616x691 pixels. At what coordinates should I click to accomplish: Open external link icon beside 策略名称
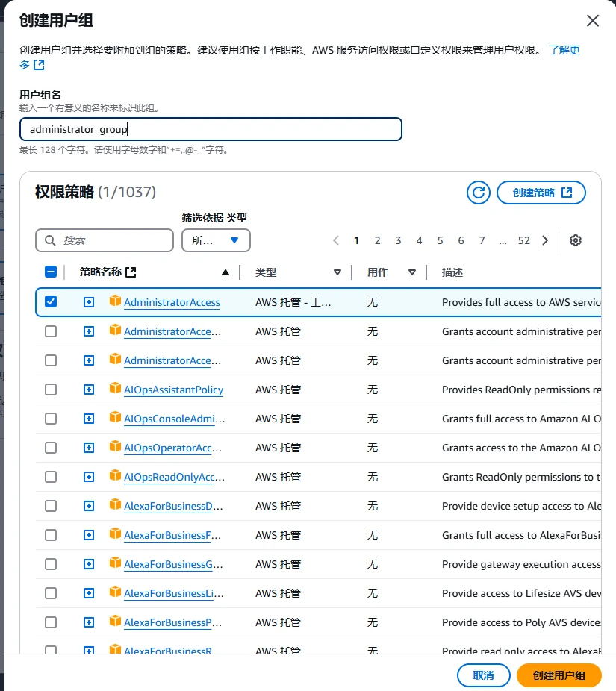131,272
